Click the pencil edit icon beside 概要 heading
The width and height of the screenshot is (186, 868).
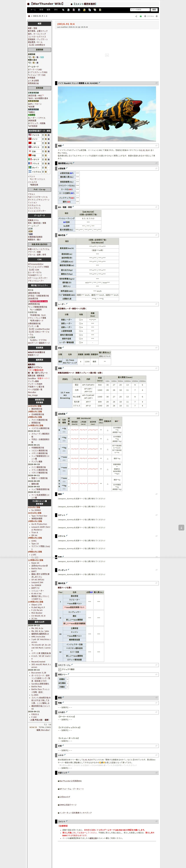[63, 146]
